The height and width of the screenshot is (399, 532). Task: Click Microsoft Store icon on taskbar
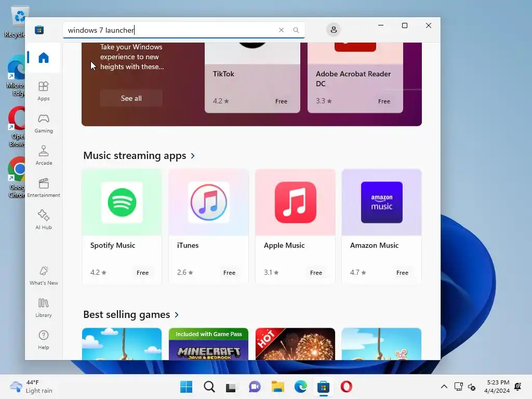[323, 387]
